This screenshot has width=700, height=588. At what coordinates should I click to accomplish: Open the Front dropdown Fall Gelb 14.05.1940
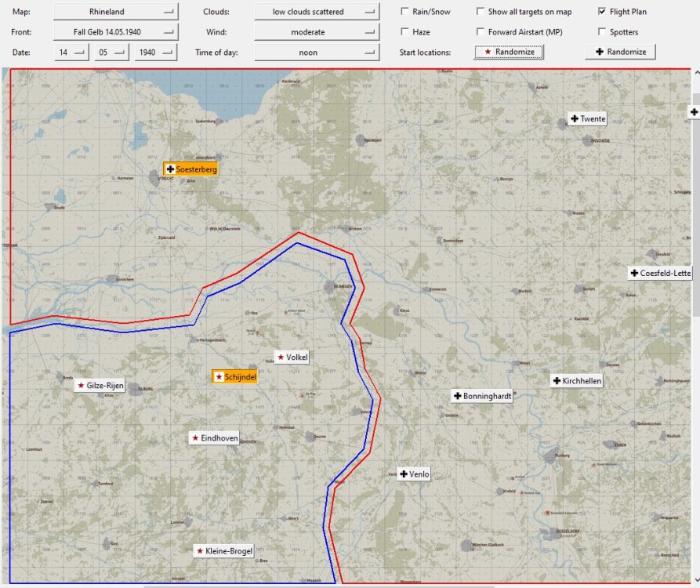(x=116, y=31)
